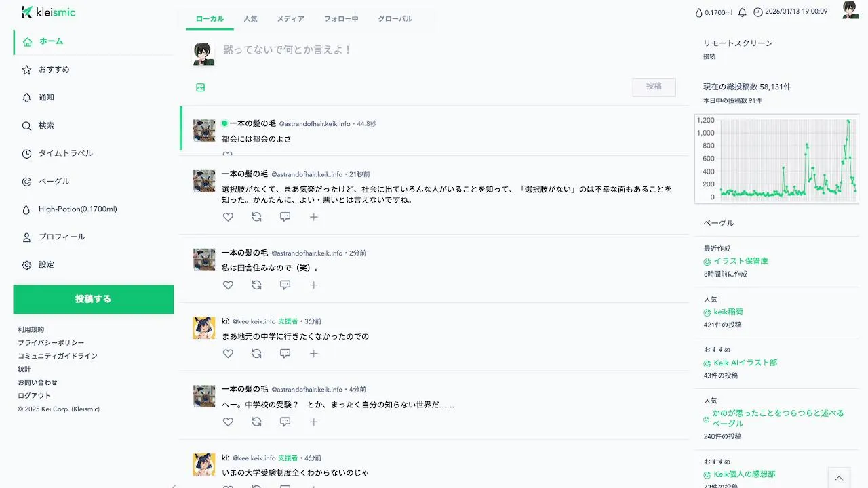Image resolution: width=868 pixels, height=488 pixels.
Task: Open the bell notifications icon in top bar
Action: click(742, 12)
